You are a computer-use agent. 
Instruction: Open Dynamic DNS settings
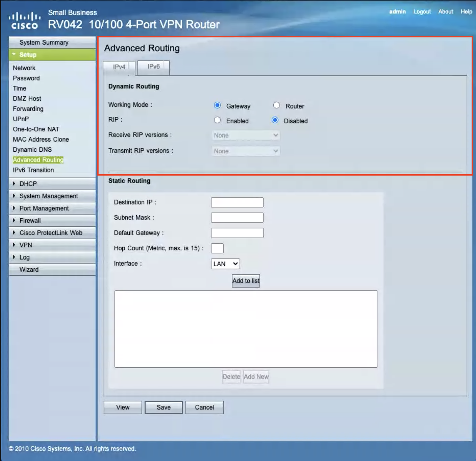[x=32, y=150]
